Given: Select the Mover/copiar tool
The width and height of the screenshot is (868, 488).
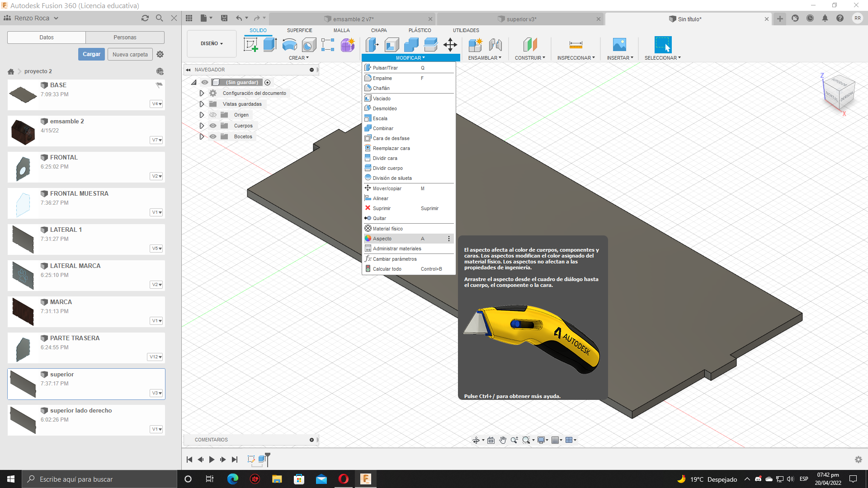Looking at the screenshot, I should pyautogui.click(x=387, y=188).
